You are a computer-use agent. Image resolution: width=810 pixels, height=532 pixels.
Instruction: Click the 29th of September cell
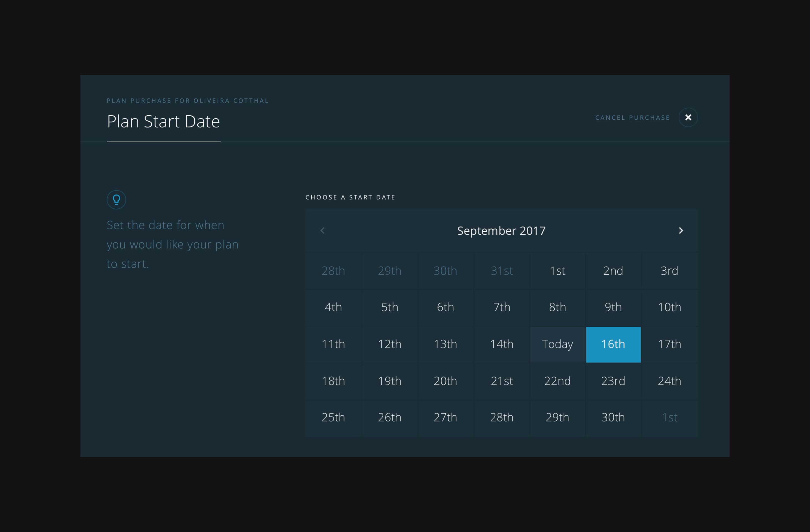pos(557,418)
